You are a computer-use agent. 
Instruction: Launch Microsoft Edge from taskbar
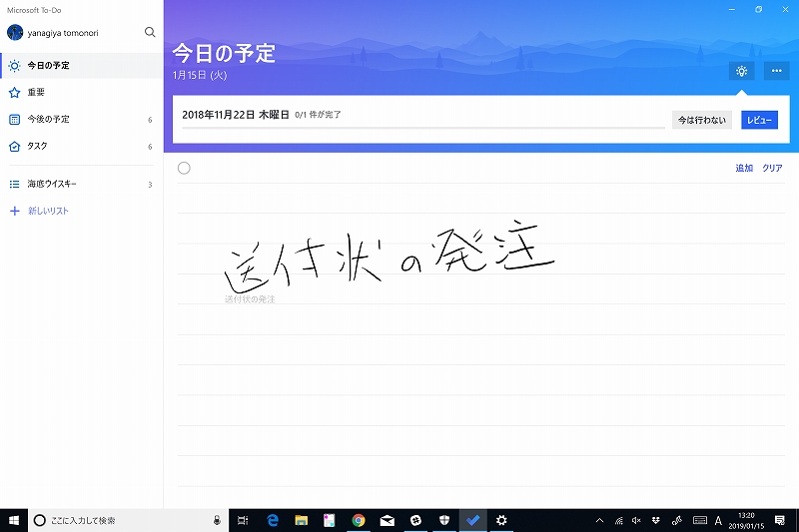pos(273,520)
